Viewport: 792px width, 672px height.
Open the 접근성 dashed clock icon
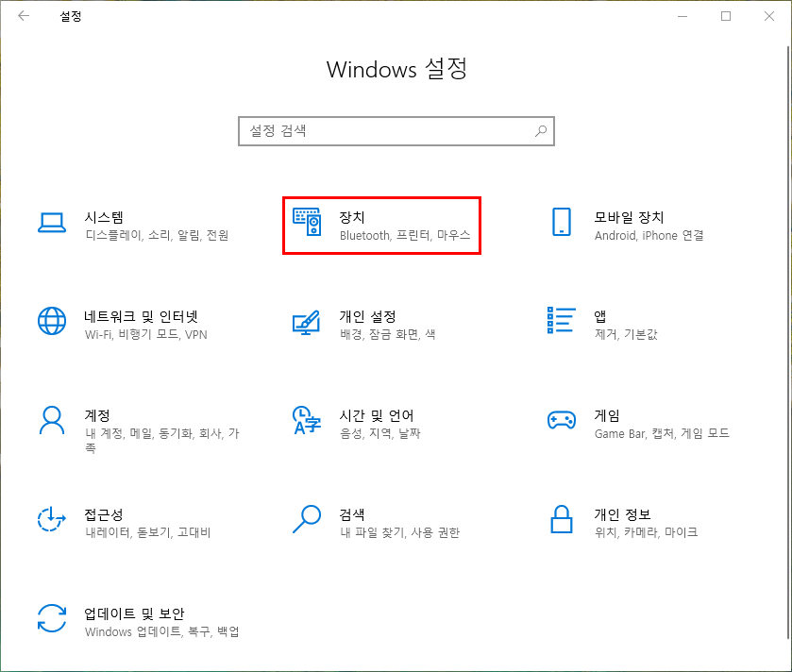point(52,519)
